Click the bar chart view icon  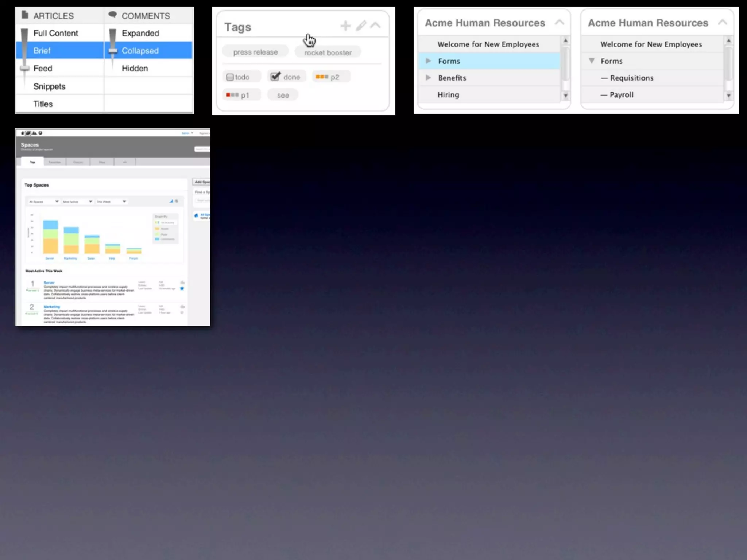171,201
